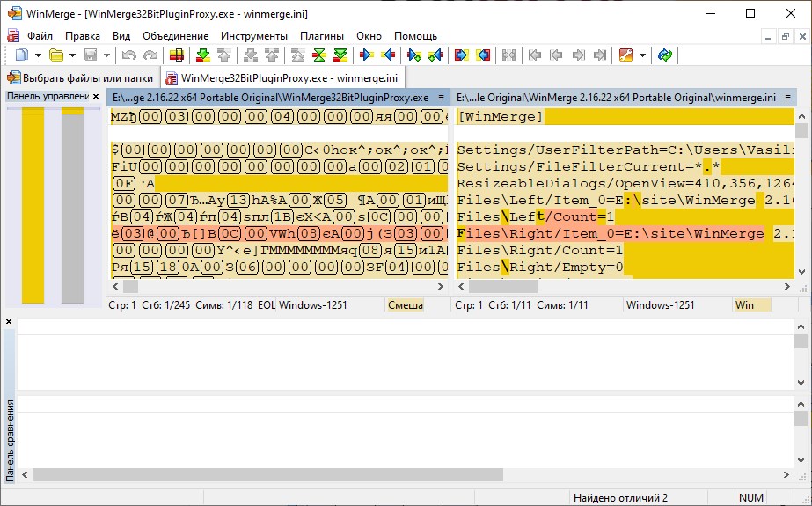Open the Плагины menu
Viewport: 812px width, 506px height.
coord(322,36)
